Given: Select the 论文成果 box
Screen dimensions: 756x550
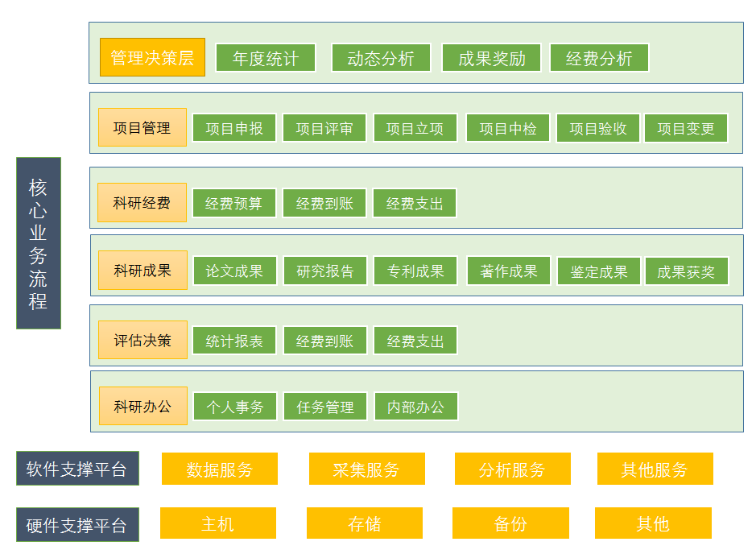Looking at the screenshot, I should [234, 271].
